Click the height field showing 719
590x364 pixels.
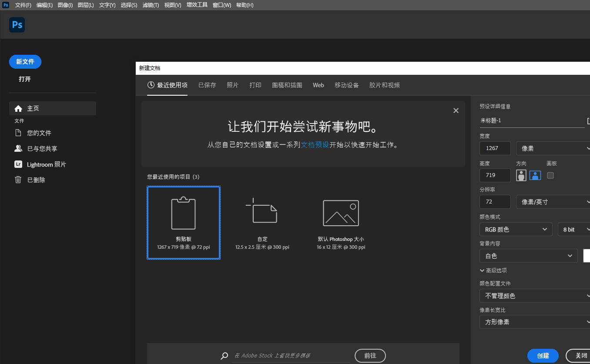click(495, 175)
